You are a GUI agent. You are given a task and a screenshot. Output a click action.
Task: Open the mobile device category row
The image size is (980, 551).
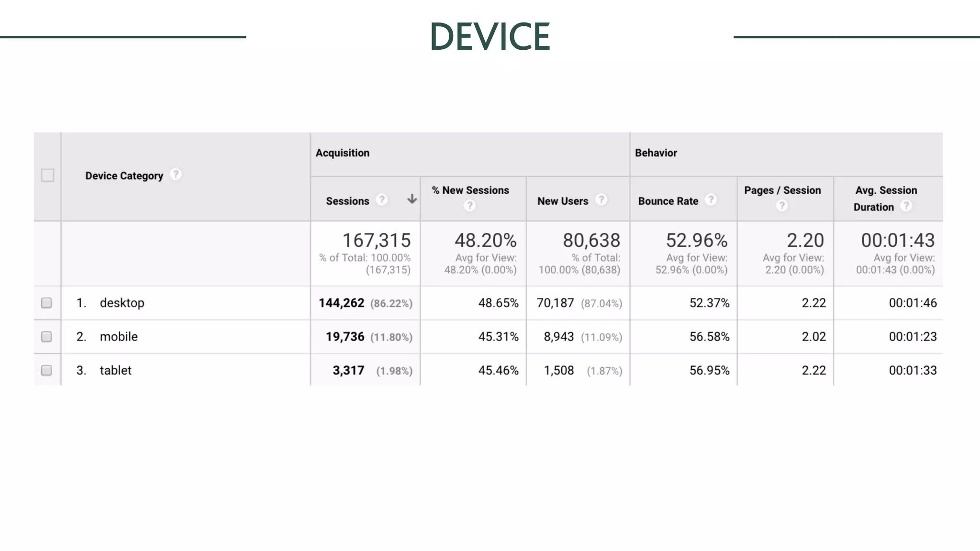tap(119, 337)
